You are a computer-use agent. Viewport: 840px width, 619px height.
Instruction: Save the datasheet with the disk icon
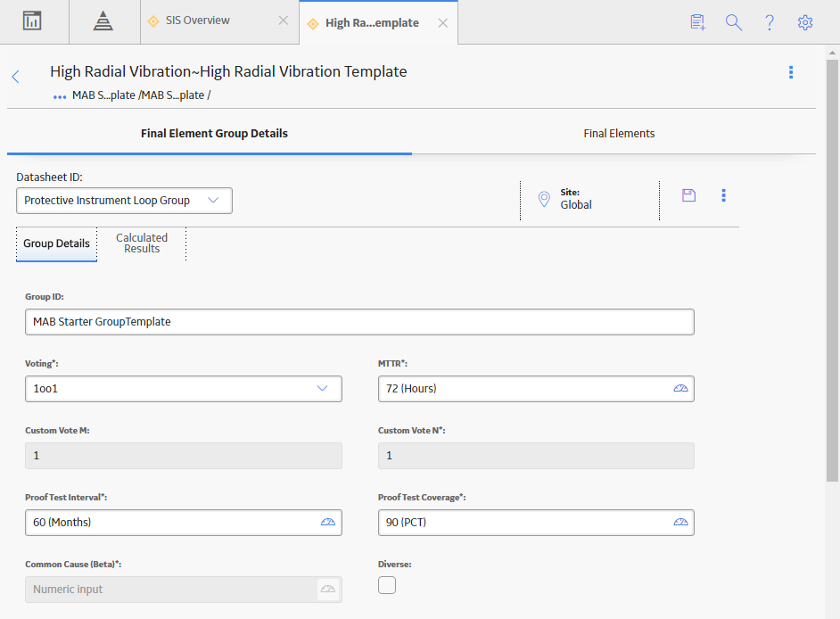click(x=689, y=195)
